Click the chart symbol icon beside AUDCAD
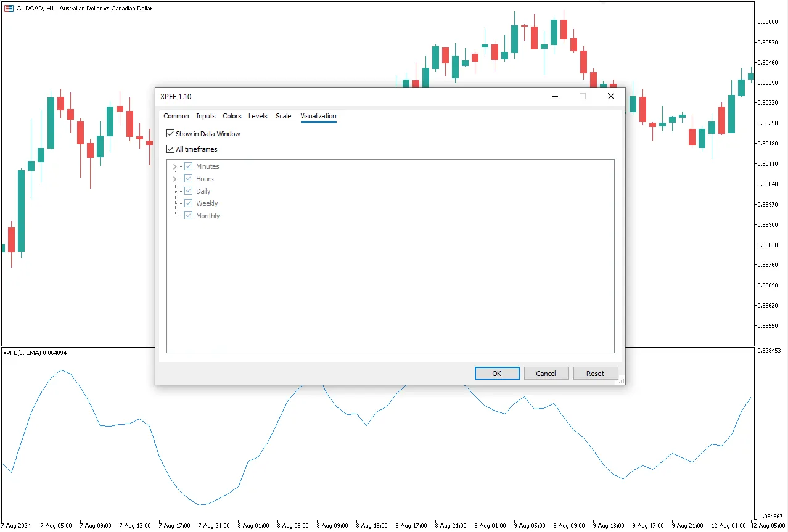Screen dimensions: 788x532 (9, 9)
